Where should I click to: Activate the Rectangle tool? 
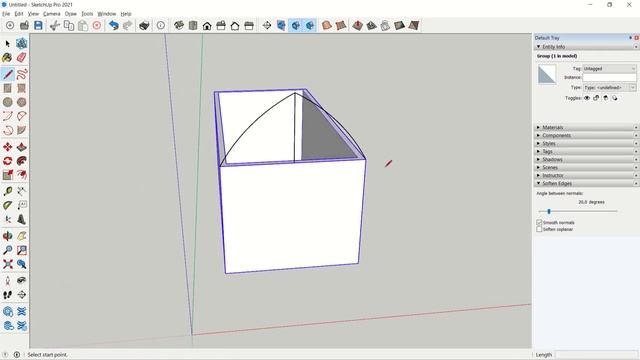tap(7, 88)
